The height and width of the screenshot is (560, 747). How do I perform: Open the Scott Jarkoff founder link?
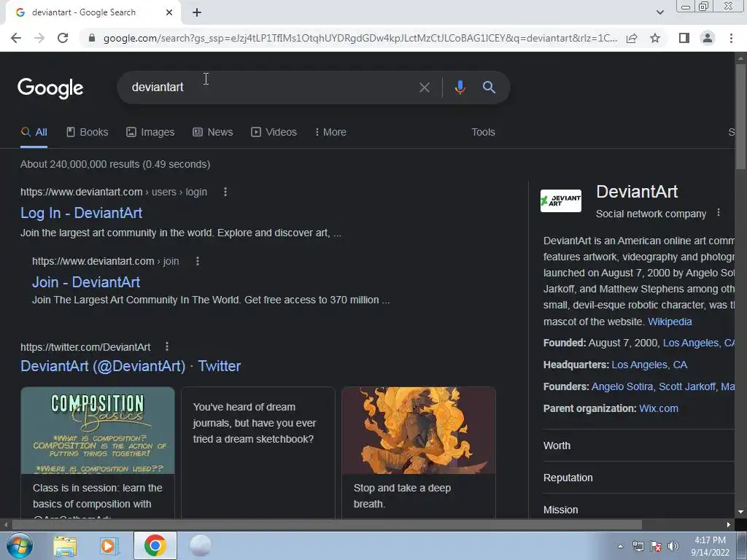pyautogui.click(x=687, y=386)
